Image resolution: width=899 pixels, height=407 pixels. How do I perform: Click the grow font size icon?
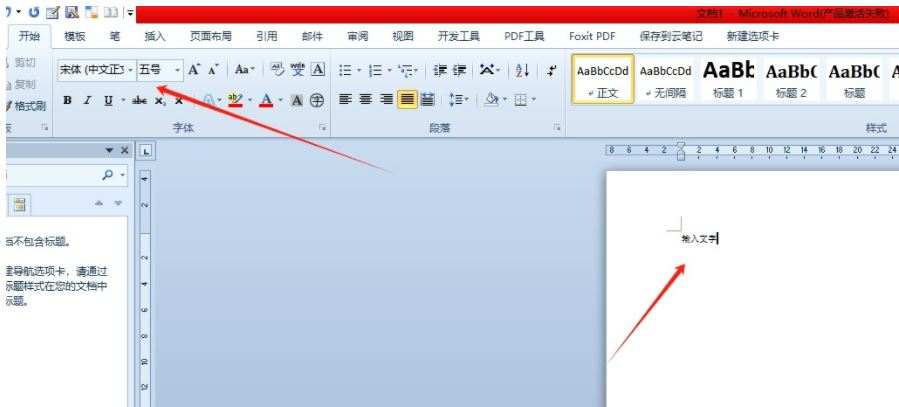point(194,70)
